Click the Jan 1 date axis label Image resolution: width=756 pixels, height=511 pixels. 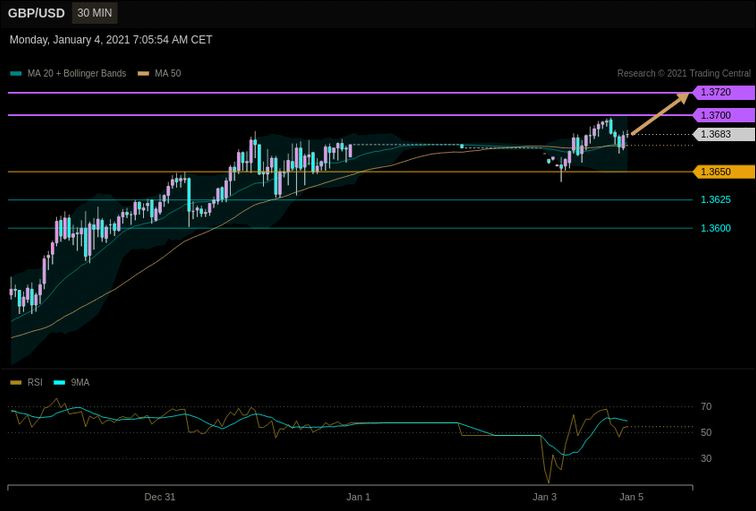358,497
